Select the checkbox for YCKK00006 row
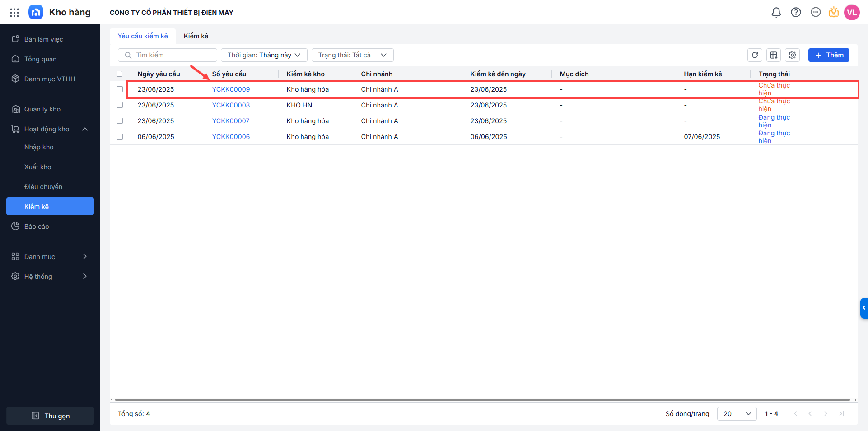The height and width of the screenshot is (431, 868). (x=120, y=137)
